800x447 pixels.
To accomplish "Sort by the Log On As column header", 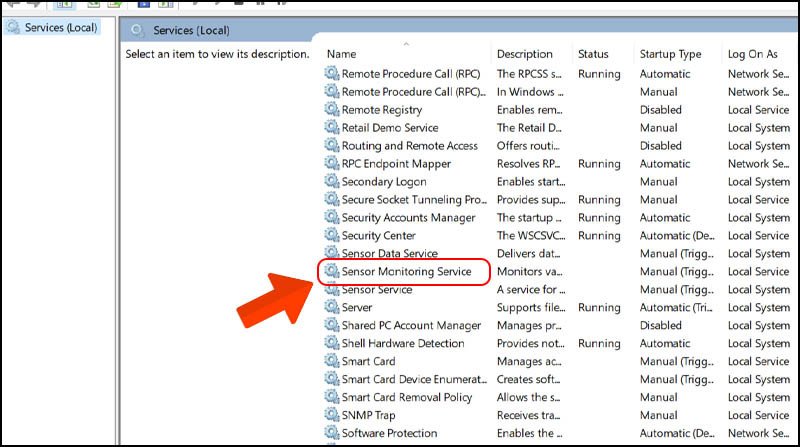I will [x=753, y=54].
